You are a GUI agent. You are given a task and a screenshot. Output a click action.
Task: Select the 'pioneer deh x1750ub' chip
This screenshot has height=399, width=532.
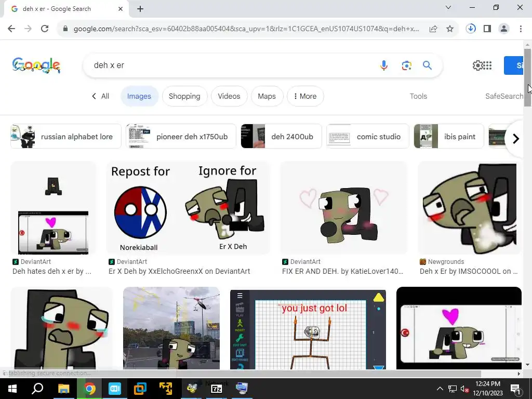click(181, 136)
